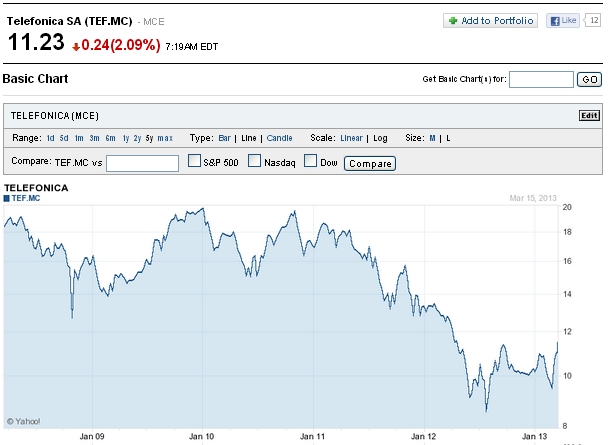Viewport: 609px width, 445px height.
Task: Click the 14 price axis label
Action: 567,294
